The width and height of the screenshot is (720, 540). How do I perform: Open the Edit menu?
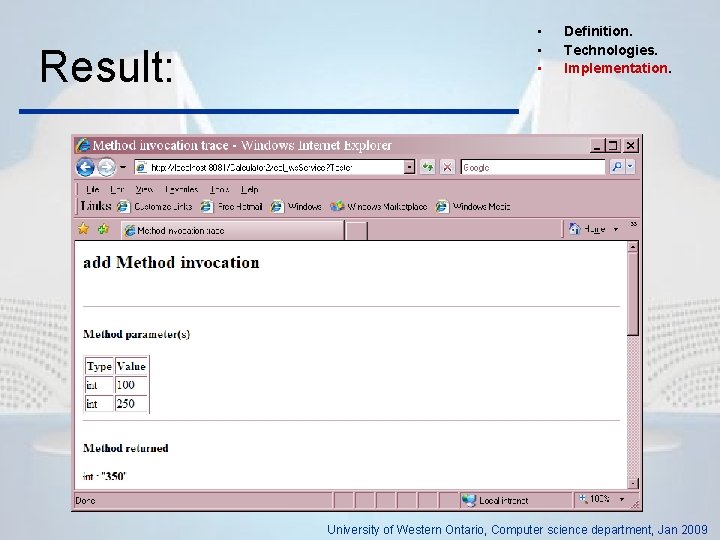point(117,189)
